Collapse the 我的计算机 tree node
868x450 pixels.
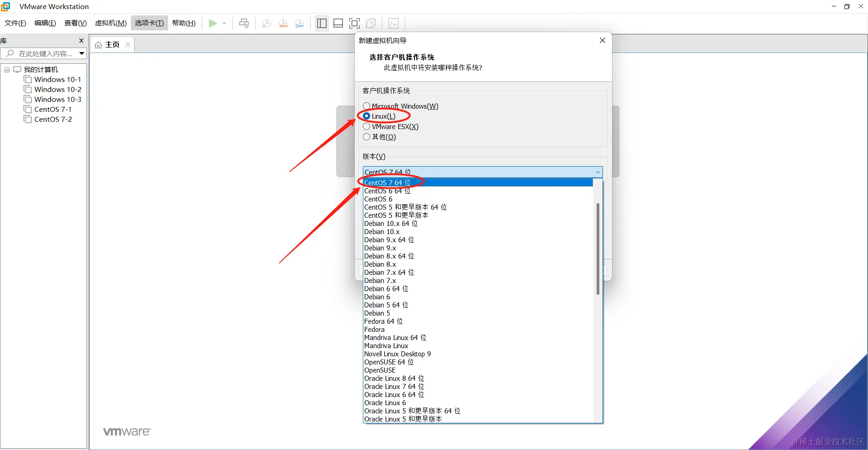[x=7, y=70]
